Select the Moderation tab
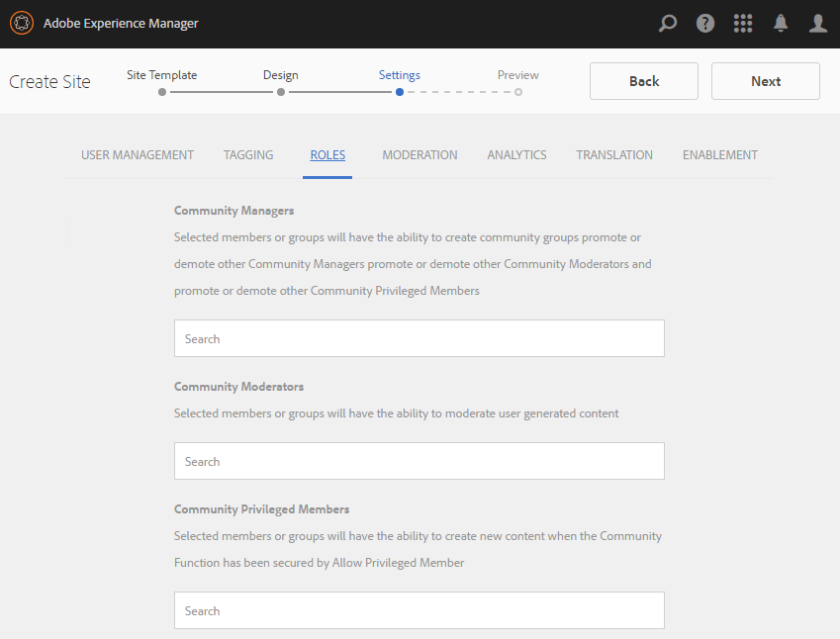Image resolution: width=840 pixels, height=639 pixels. (x=420, y=155)
